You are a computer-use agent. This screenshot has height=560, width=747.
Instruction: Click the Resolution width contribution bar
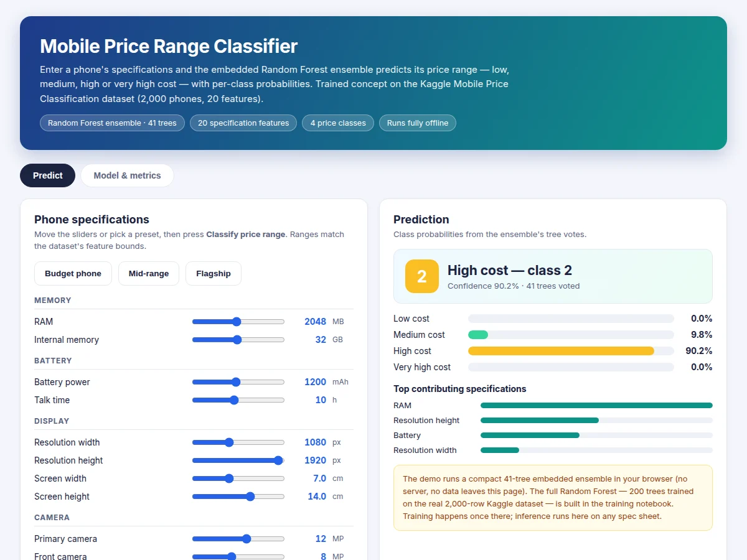point(596,450)
